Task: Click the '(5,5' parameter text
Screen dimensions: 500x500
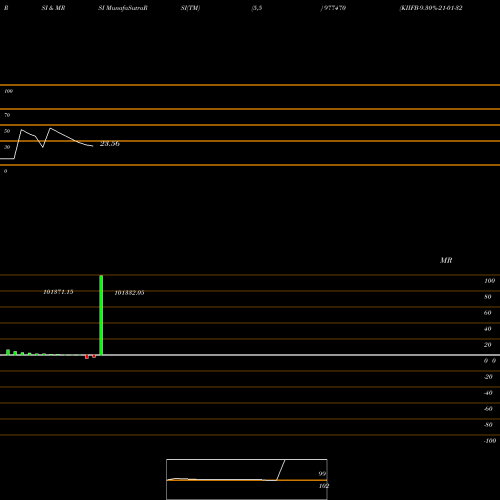Action: pos(257,8)
